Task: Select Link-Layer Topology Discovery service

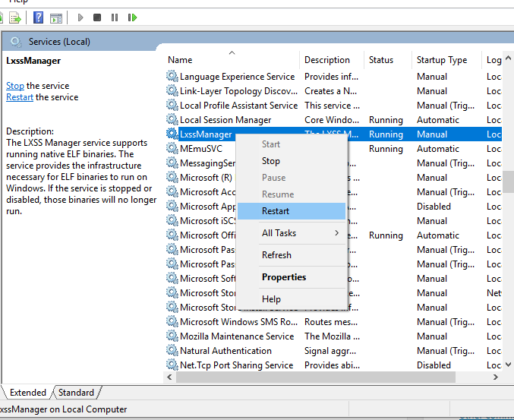Action: tap(238, 91)
